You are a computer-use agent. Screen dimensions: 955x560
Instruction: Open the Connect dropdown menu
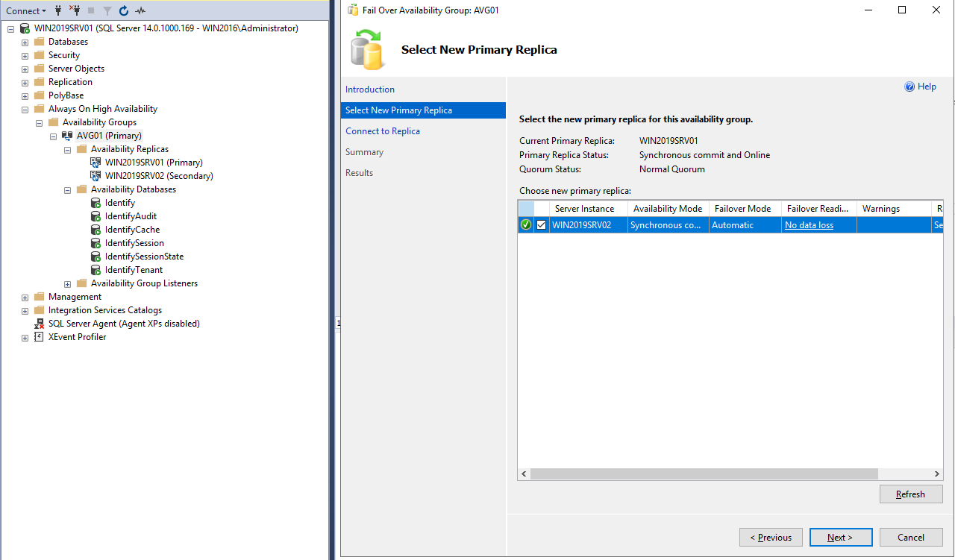26,10
